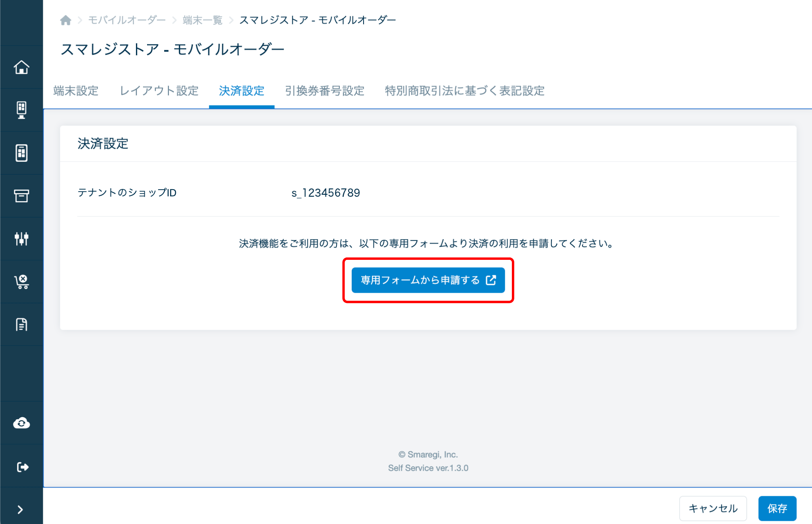This screenshot has height=524, width=812.
Task: Open the sliders settings icon in the sidebar
Action: point(21,239)
